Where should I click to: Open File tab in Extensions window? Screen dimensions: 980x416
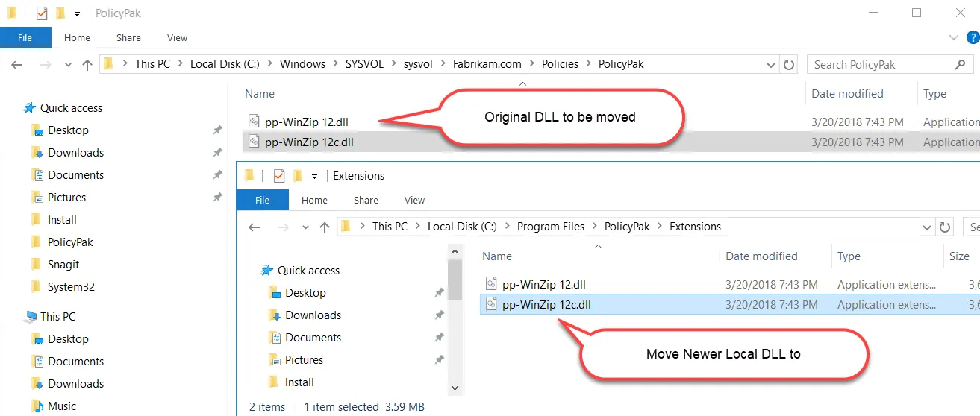click(x=262, y=200)
